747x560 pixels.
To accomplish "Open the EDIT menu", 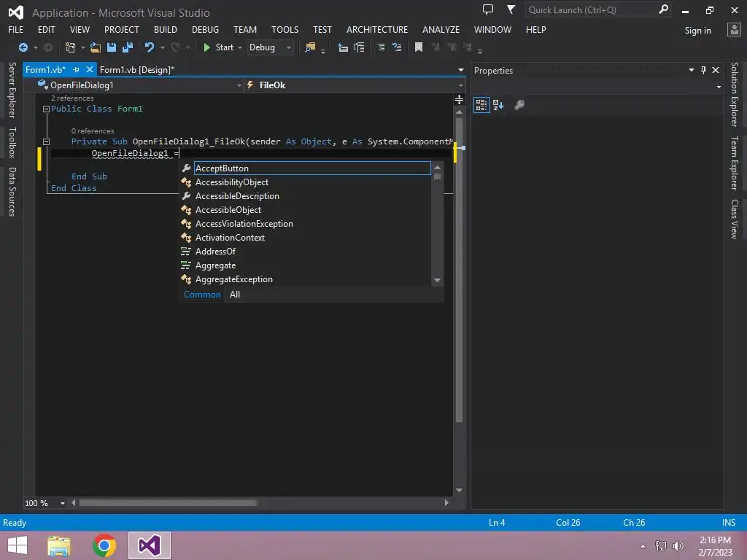I will (46, 29).
